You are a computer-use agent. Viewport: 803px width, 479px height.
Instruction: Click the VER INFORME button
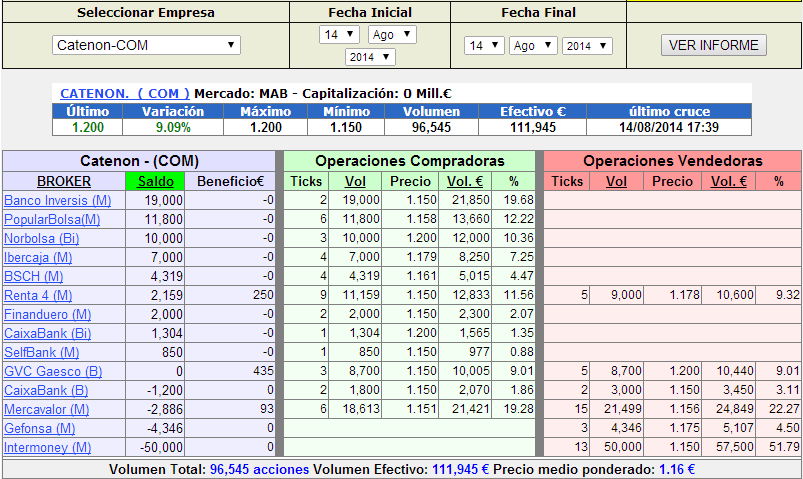(714, 45)
